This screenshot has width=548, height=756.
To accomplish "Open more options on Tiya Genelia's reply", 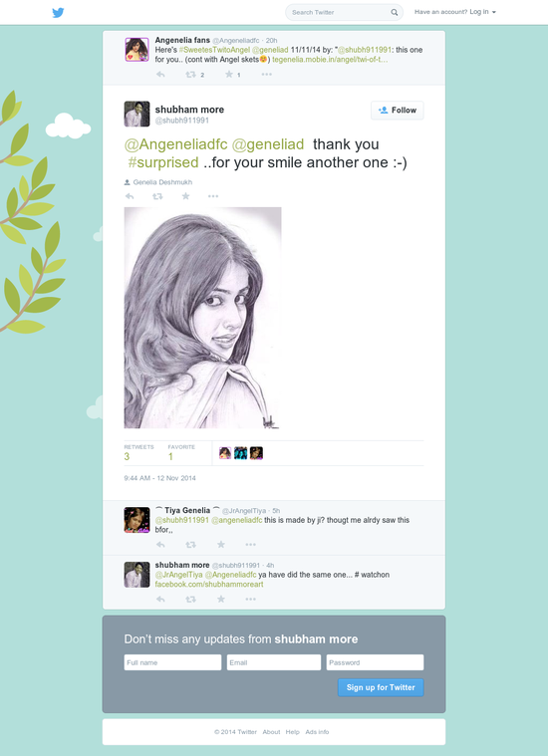I will [250, 544].
